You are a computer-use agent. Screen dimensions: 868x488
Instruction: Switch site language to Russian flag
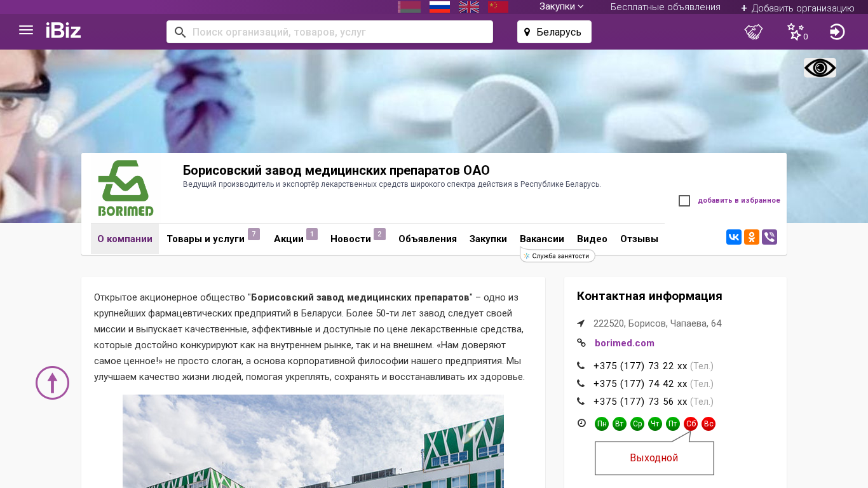[x=440, y=7]
